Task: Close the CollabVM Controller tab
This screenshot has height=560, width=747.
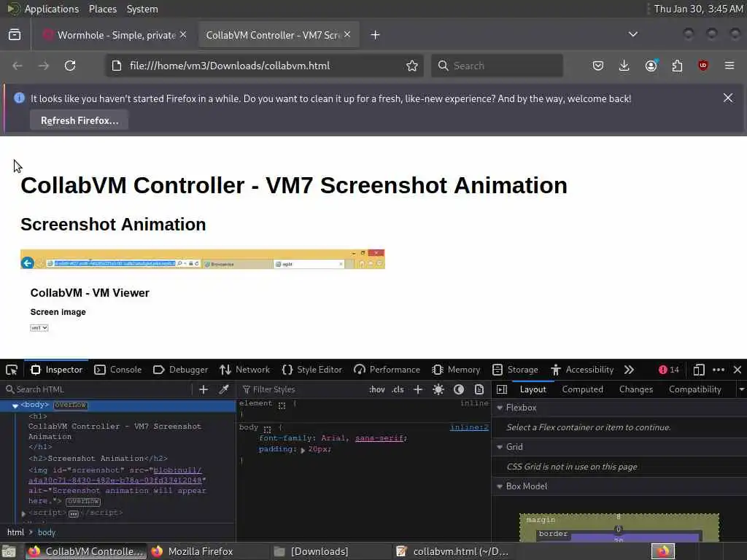Action: (347, 34)
